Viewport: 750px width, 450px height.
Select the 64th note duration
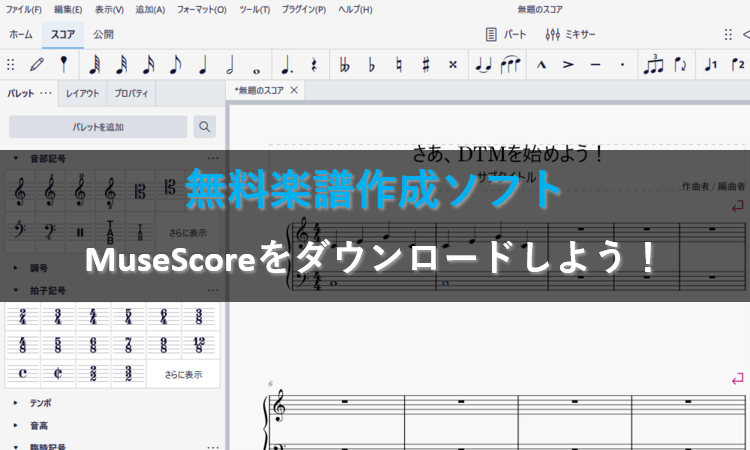pyautogui.click(x=94, y=65)
